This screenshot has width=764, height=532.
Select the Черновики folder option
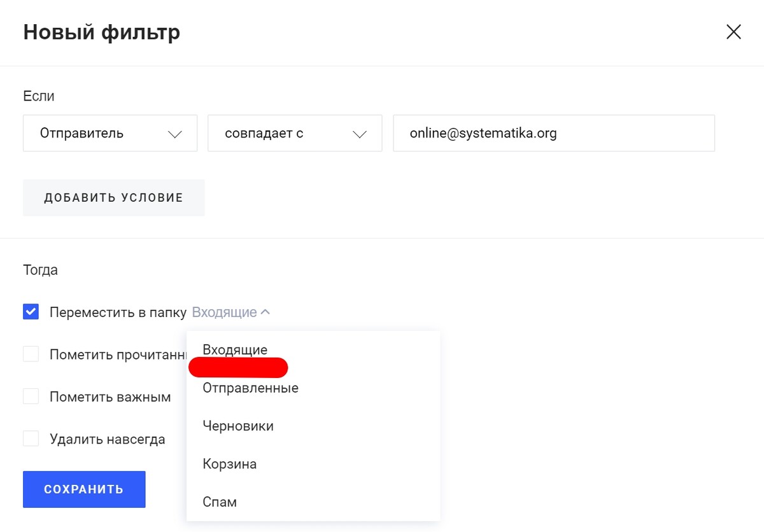[238, 426]
